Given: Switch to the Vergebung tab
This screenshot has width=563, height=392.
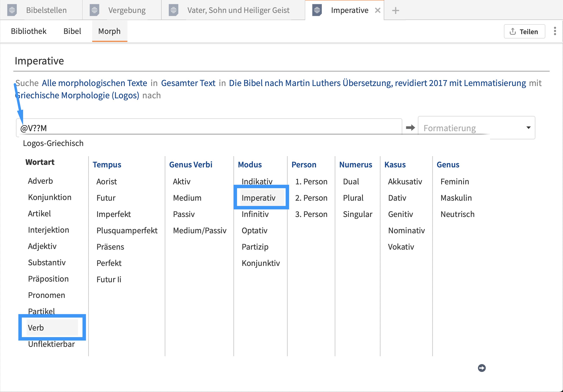Looking at the screenshot, I should tap(122, 10).
